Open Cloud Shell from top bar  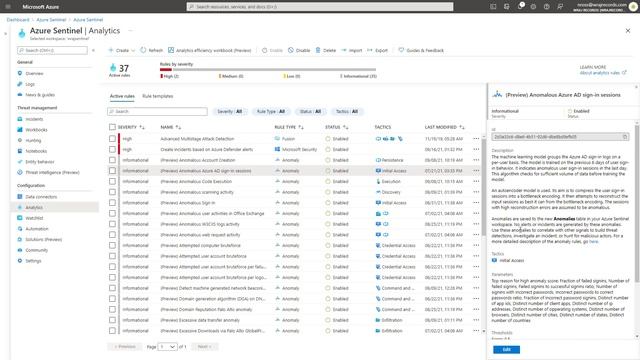pos(493,7)
